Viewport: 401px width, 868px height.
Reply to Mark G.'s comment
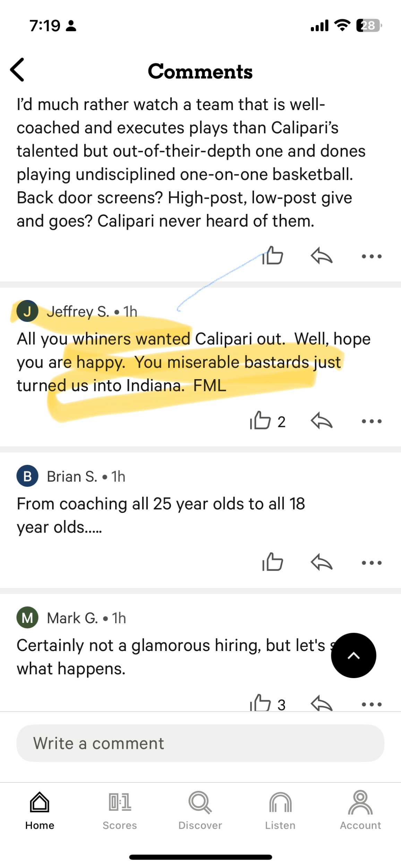[x=322, y=703]
